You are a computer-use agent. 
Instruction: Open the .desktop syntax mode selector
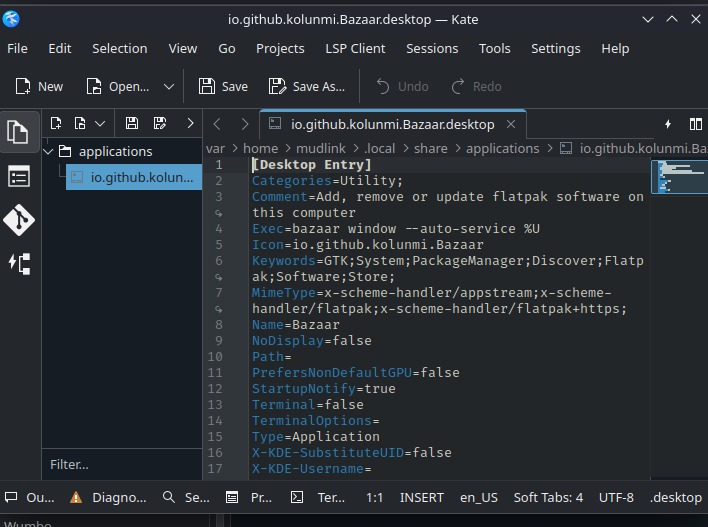point(675,497)
